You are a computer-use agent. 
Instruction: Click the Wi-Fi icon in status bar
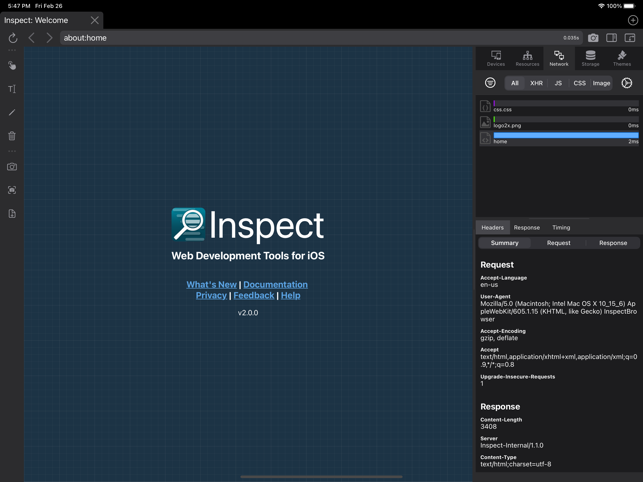(601, 6)
